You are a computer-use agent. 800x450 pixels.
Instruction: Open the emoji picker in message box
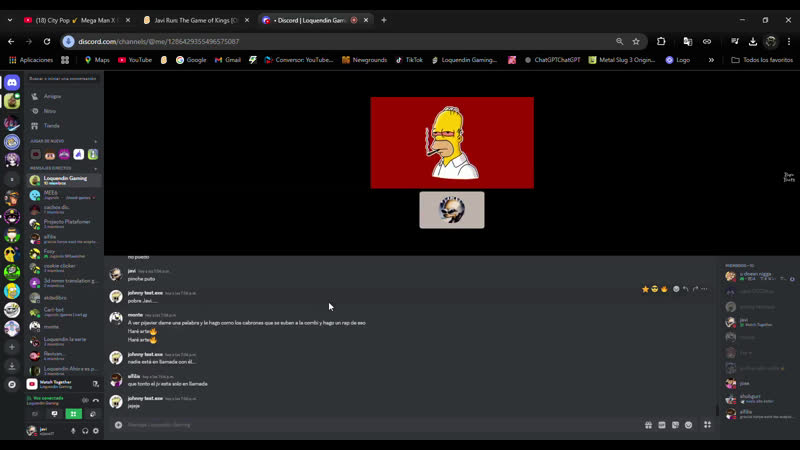689,425
